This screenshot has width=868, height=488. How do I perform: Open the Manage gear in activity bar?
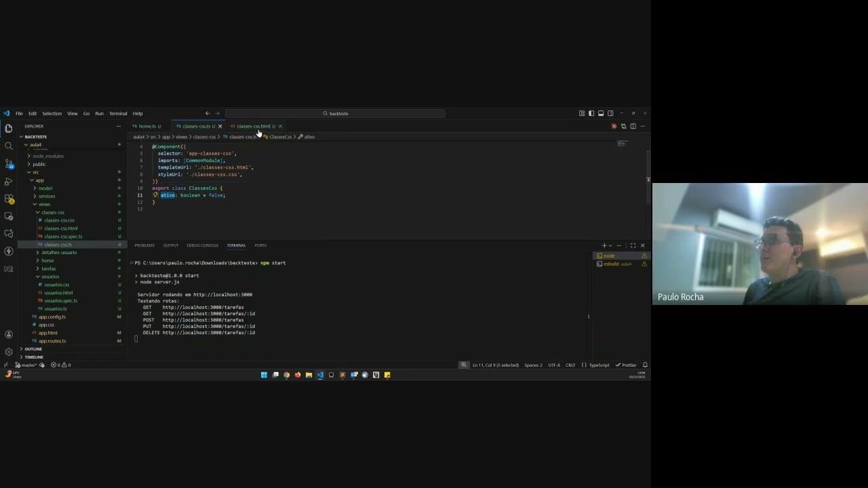[x=9, y=352]
